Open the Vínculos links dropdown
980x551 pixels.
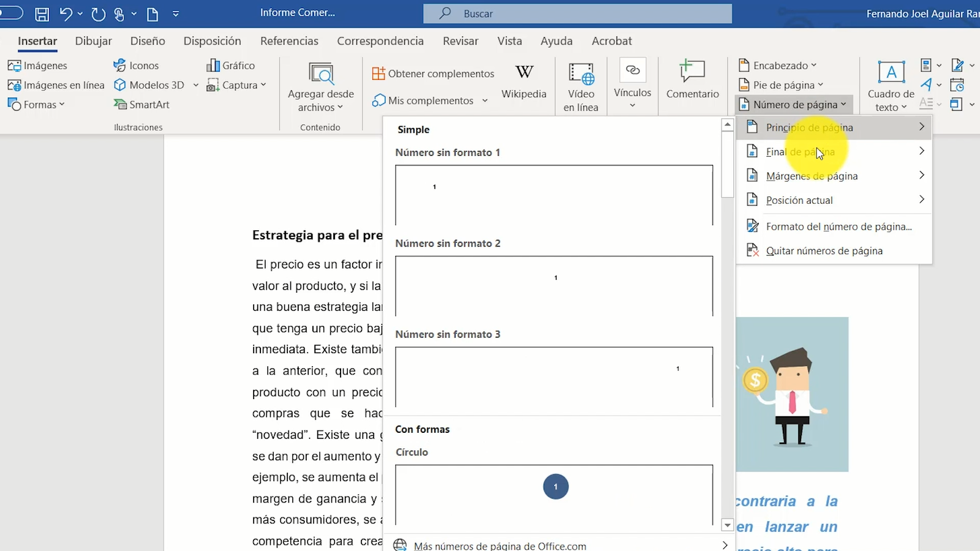tap(633, 84)
